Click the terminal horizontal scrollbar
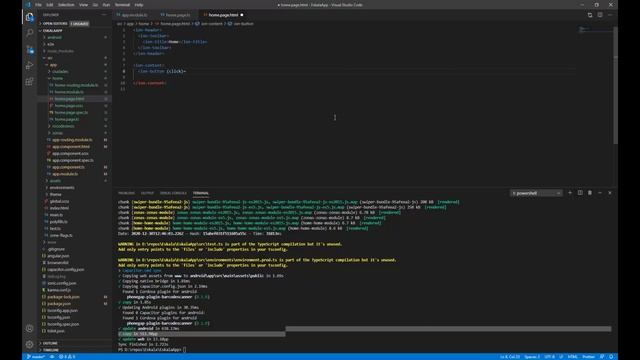This screenshot has height=360, width=640. pos(448,329)
